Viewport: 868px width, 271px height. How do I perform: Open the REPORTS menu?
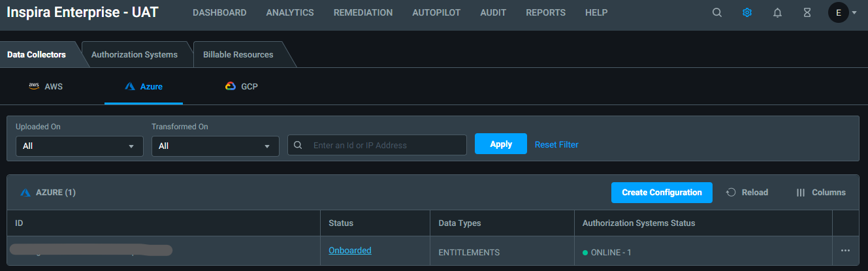546,12
